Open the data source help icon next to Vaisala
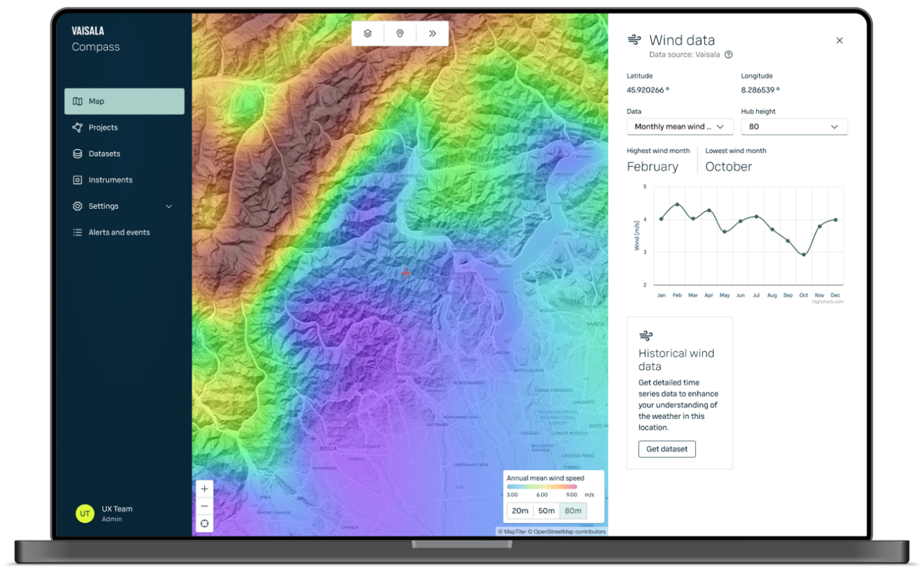 (x=729, y=54)
